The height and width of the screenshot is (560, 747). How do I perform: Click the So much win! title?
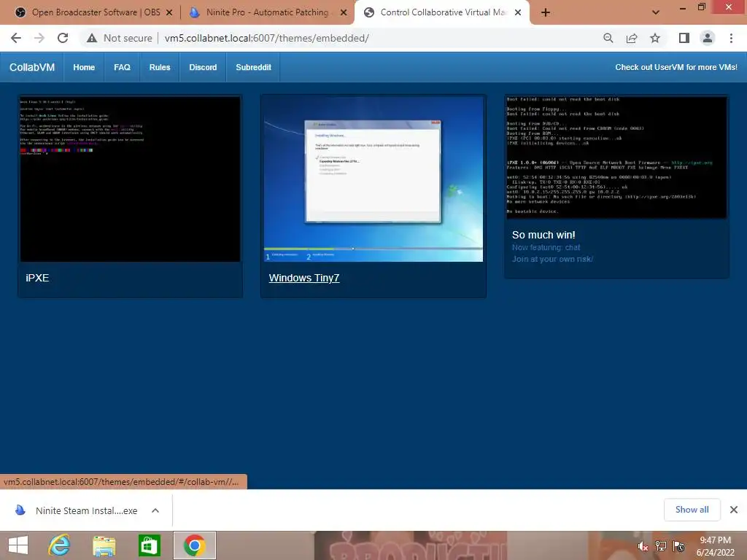543,235
